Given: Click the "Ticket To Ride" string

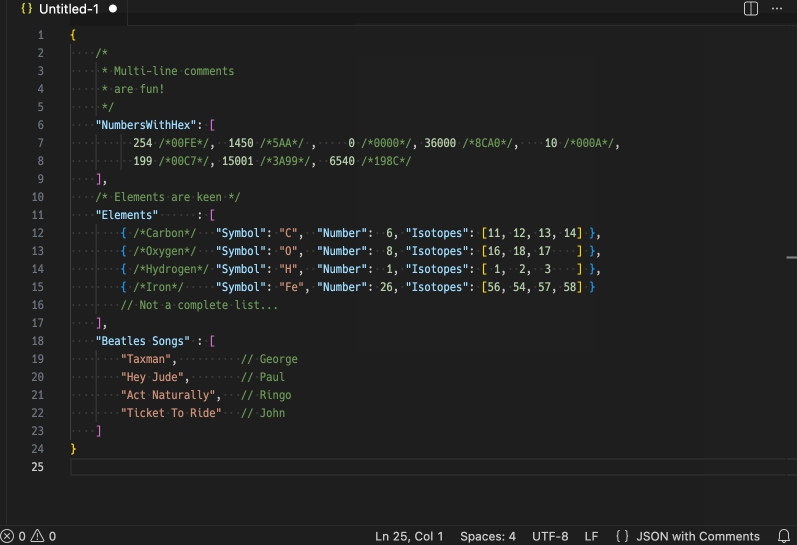Looking at the screenshot, I should [x=171, y=413].
